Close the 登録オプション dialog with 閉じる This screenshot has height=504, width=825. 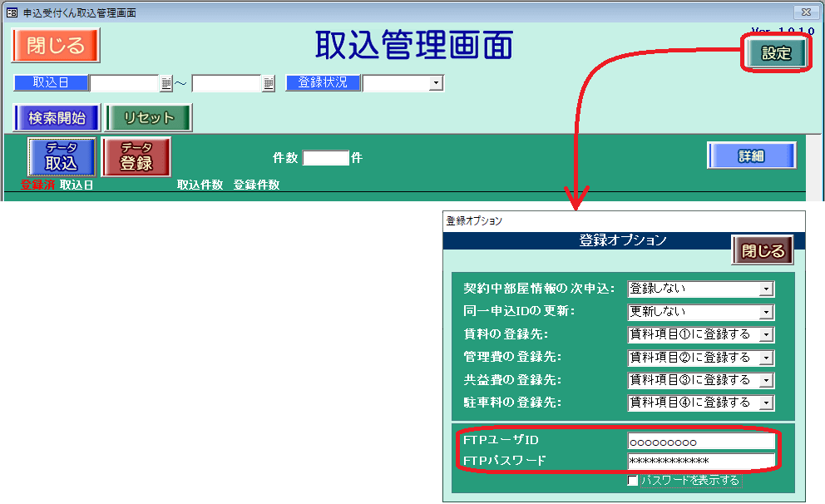coord(763,250)
